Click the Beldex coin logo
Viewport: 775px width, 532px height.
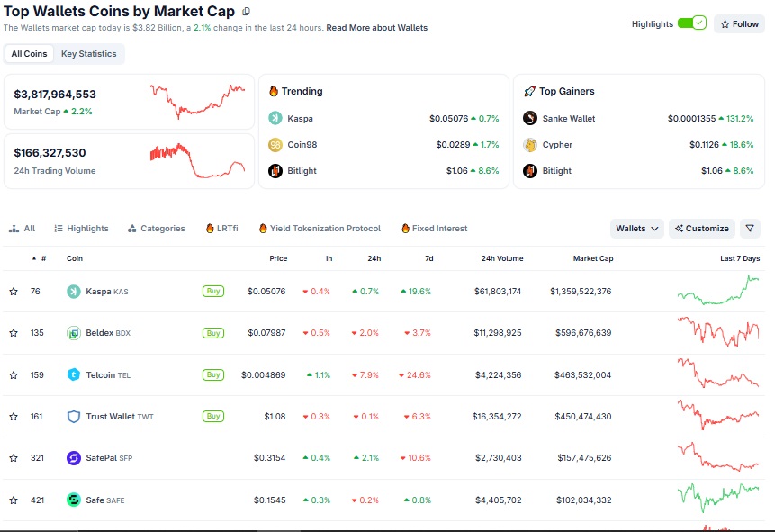tap(74, 333)
